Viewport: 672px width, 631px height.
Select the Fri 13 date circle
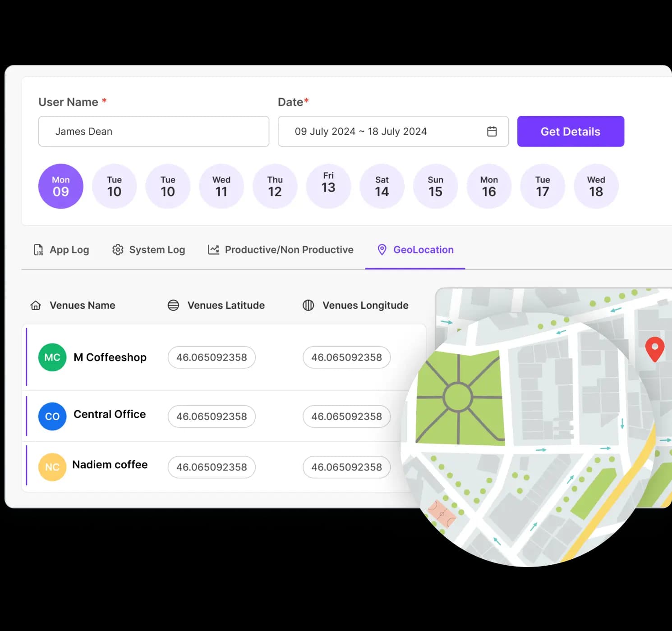point(328,186)
